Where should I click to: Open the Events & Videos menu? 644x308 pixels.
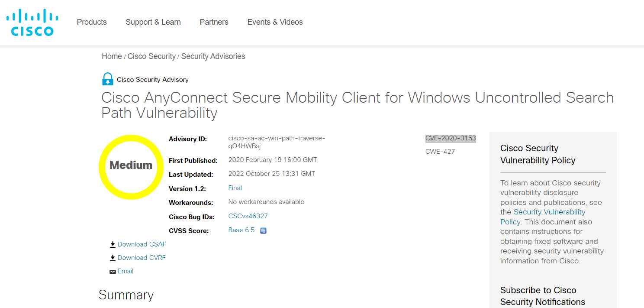[x=275, y=22]
